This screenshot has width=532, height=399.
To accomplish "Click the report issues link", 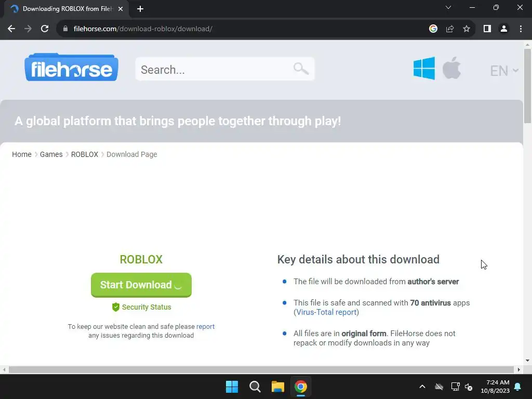I will click(205, 326).
